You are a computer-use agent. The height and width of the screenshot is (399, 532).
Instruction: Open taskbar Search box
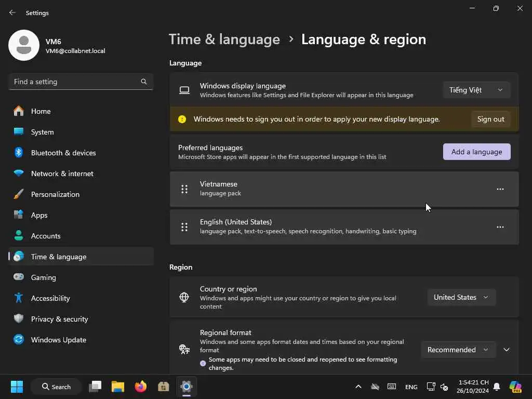pyautogui.click(x=56, y=387)
